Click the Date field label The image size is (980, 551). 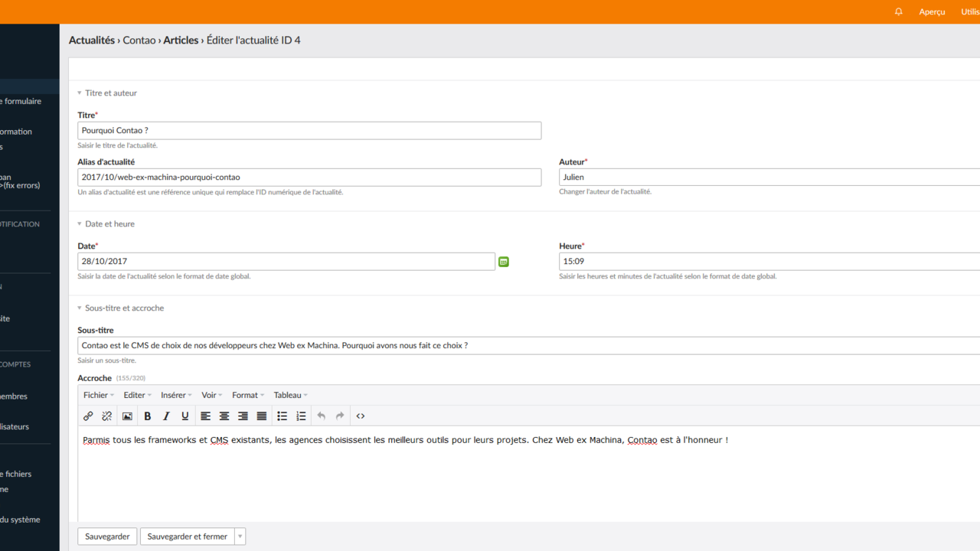pos(87,246)
